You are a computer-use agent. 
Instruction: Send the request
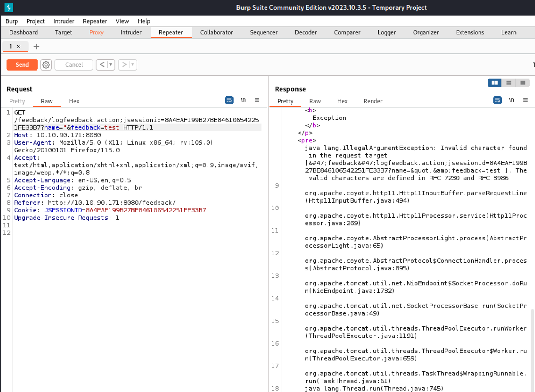click(22, 65)
